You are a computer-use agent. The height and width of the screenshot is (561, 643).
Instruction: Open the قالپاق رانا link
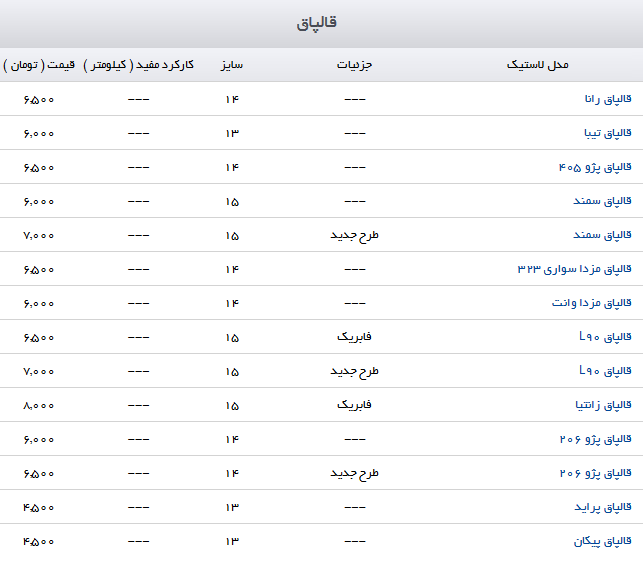pyautogui.click(x=608, y=99)
